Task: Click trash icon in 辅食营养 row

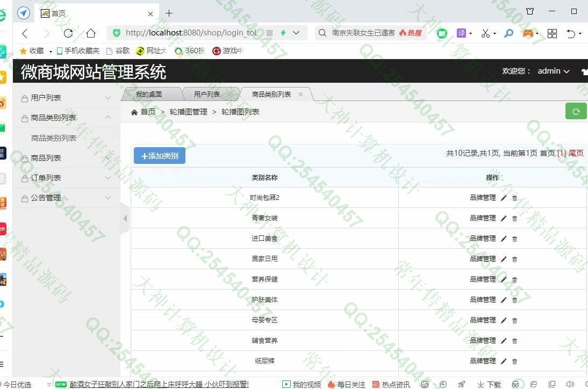Action: (x=514, y=341)
